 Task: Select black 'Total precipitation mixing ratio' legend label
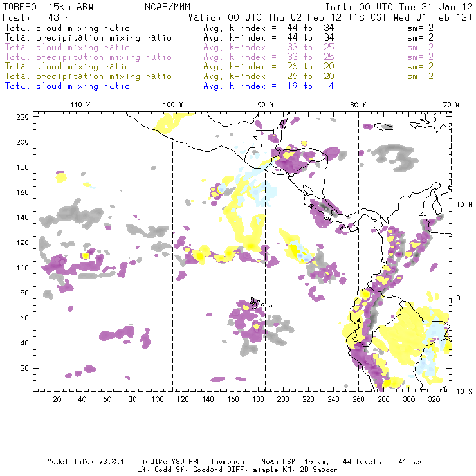[88, 38]
